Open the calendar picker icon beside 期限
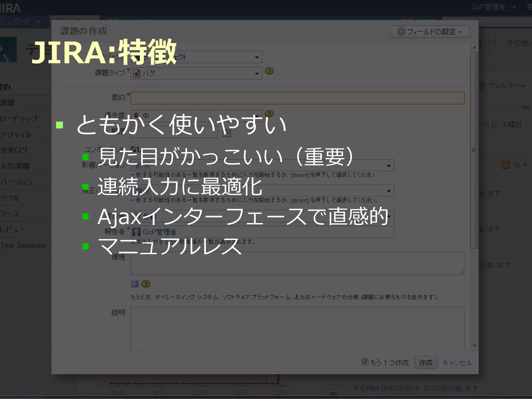The height and width of the screenshot is (399, 532). (x=227, y=132)
